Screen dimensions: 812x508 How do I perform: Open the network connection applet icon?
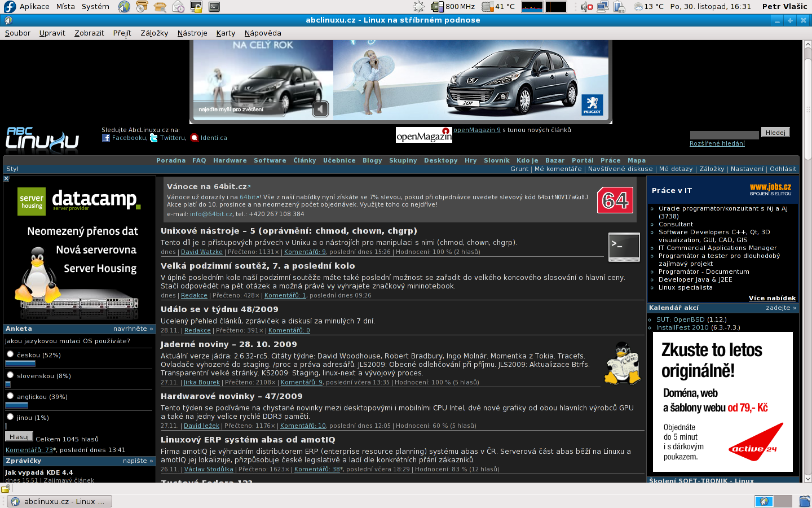[602, 7]
